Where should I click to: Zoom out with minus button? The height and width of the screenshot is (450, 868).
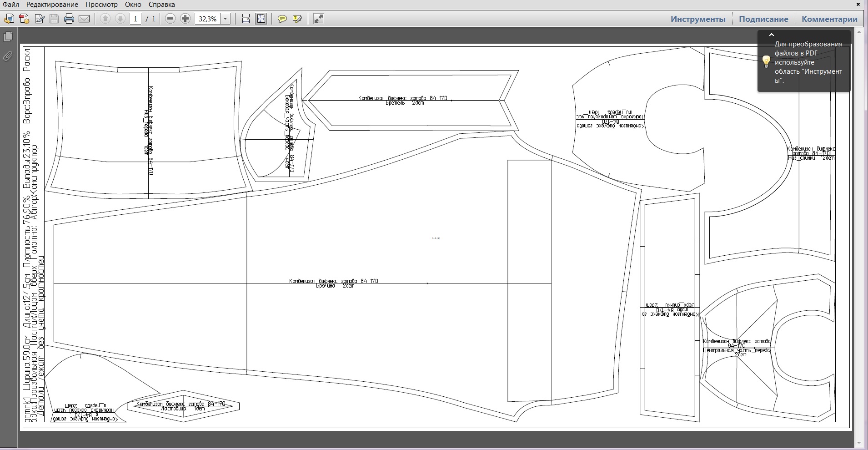click(170, 19)
